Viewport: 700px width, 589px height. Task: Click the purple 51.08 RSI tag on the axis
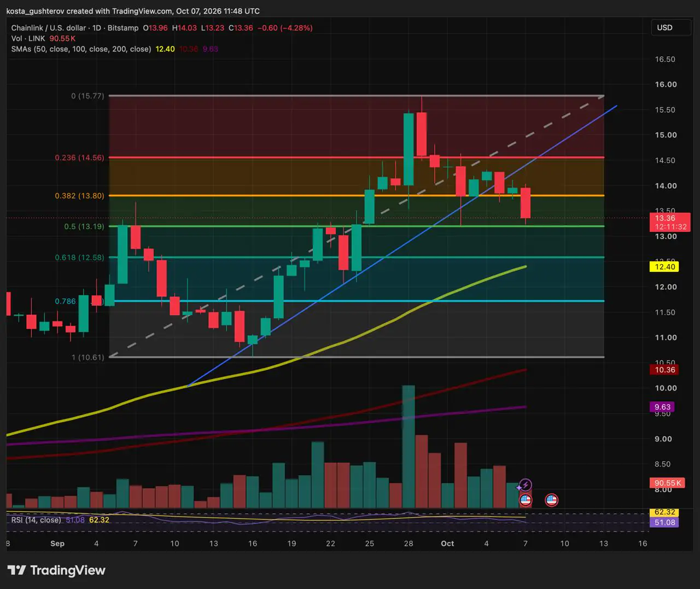click(x=665, y=522)
